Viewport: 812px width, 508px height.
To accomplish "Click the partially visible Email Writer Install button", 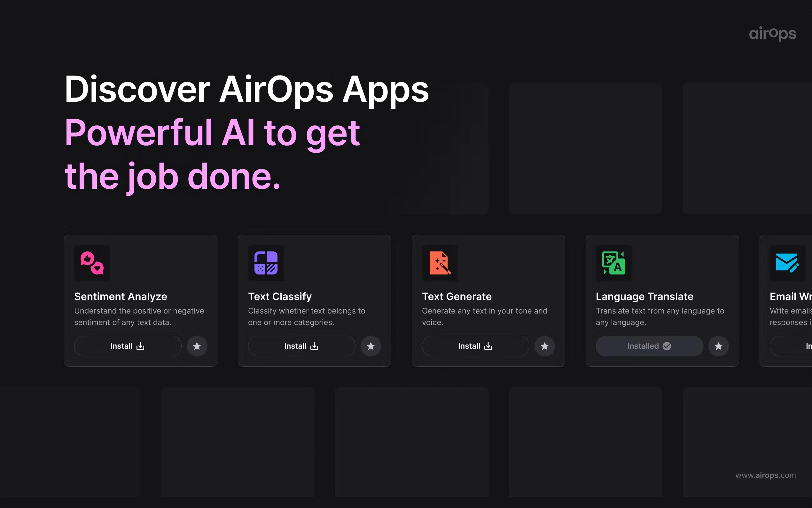I will [x=796, y=346].
